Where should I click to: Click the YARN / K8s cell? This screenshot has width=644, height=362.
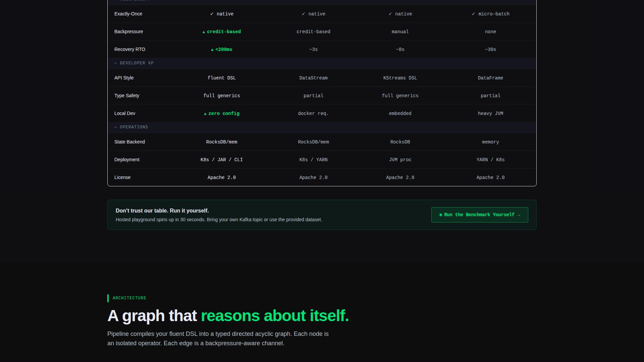[x=490, y=160]
